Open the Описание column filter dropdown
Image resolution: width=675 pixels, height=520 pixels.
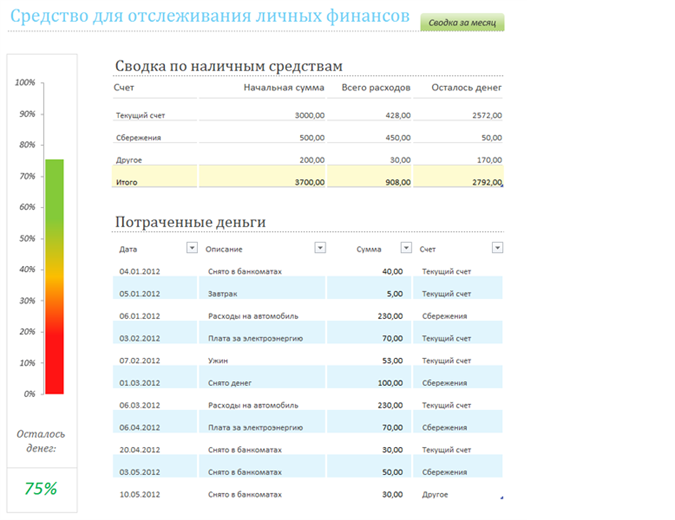click(320, 248)
